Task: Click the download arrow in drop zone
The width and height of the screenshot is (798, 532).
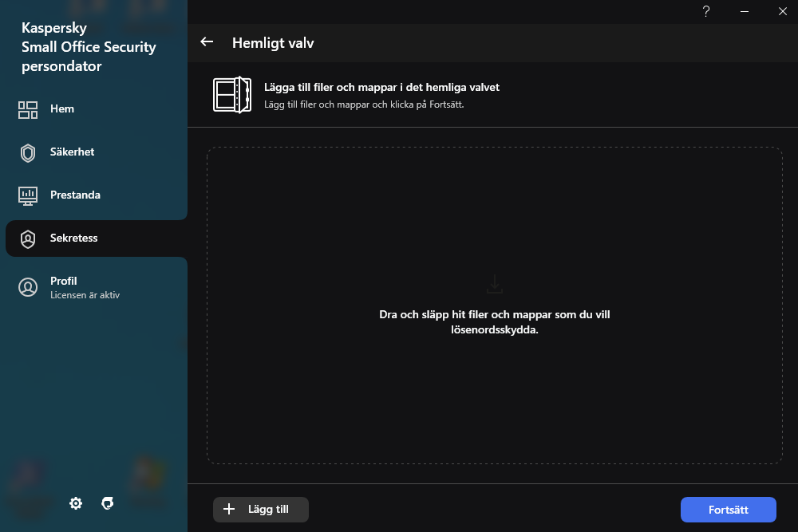Action: 495,284
